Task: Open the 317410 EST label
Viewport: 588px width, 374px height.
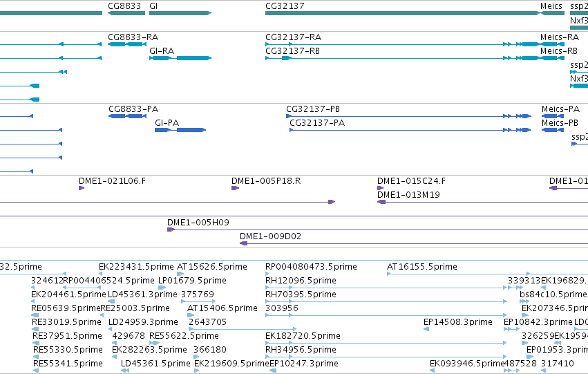Action: click(x=557, y=364)
